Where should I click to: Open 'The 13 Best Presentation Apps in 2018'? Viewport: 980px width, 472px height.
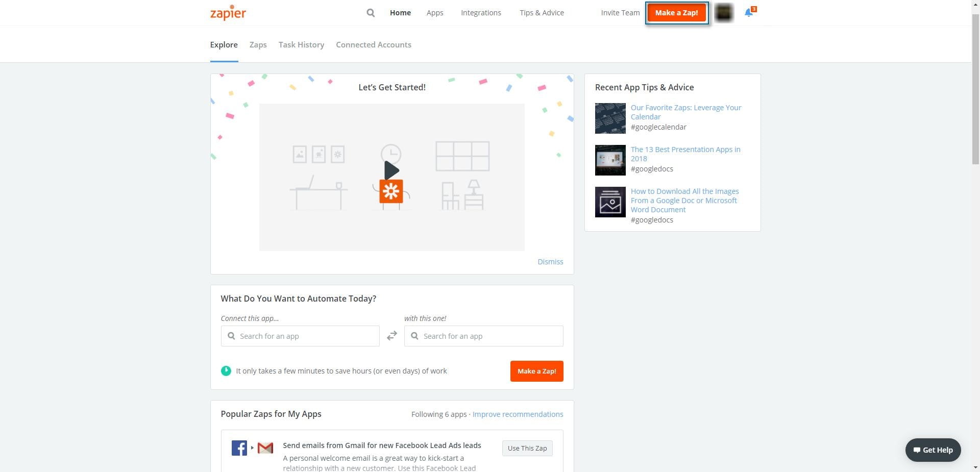pos(685,154)
